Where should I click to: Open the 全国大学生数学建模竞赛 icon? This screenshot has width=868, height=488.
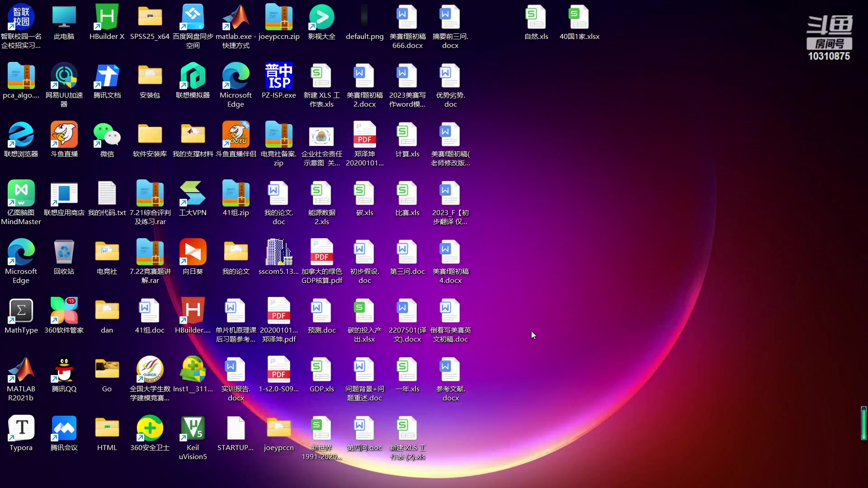coord(150,379)
